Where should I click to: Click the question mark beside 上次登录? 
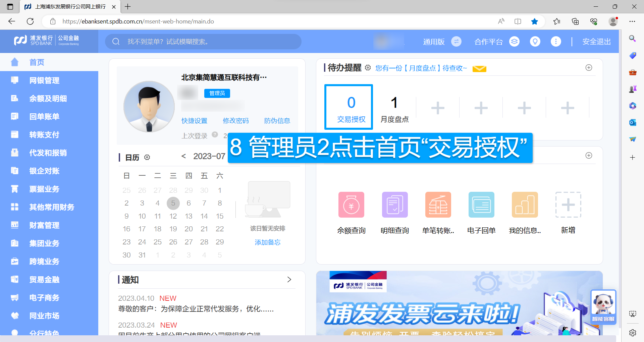point(215,135)
